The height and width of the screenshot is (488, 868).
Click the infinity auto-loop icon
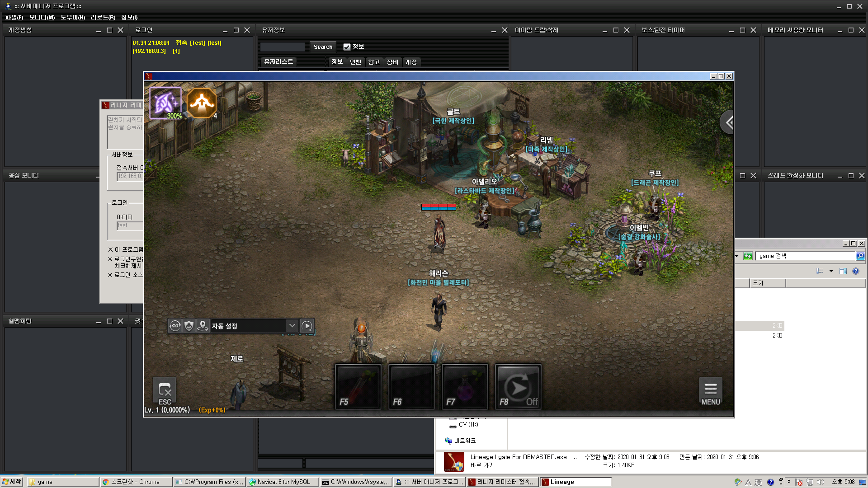coord(175,326)
